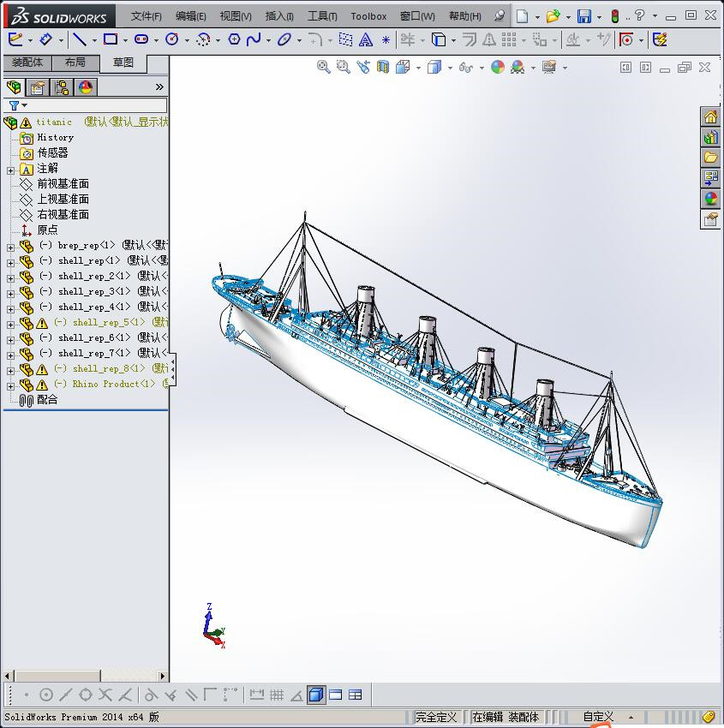This screenshot has width=724, height=728.
Task: Select the Spline tool
Action: 254,39
